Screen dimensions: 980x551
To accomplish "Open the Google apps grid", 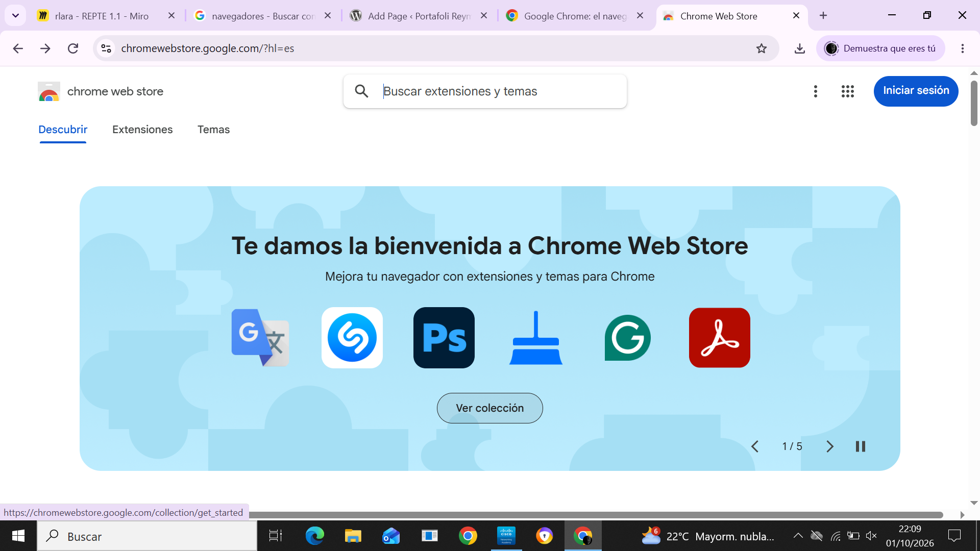I will click(x=848, y=91).
